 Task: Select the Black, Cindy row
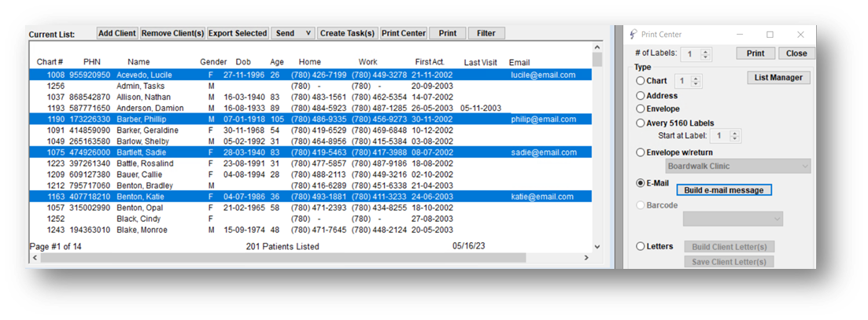point(310,219)
